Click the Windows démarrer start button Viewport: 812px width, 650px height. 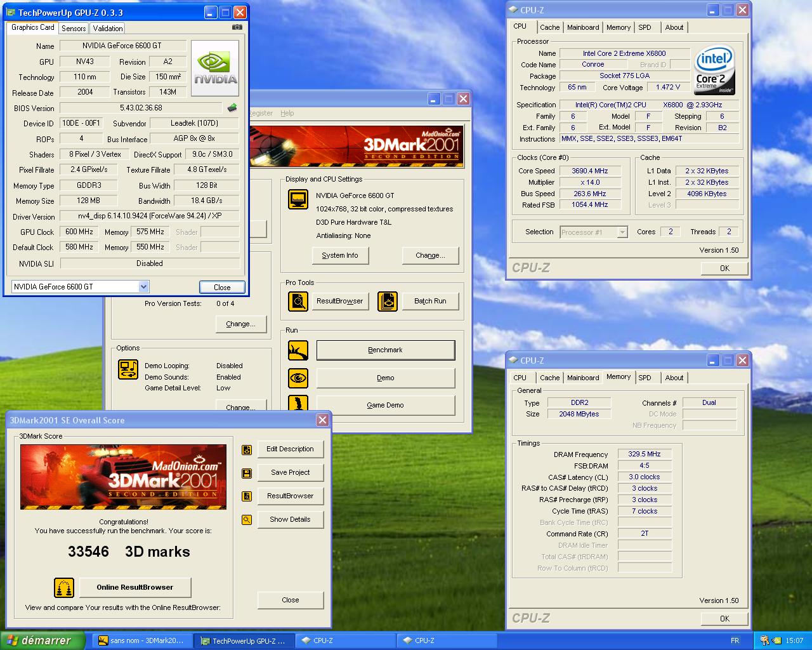[x=43, y=640]
